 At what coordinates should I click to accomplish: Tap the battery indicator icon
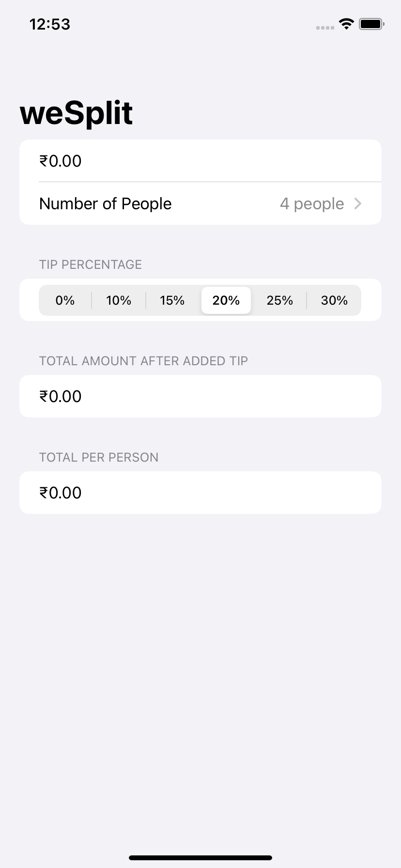371,24
